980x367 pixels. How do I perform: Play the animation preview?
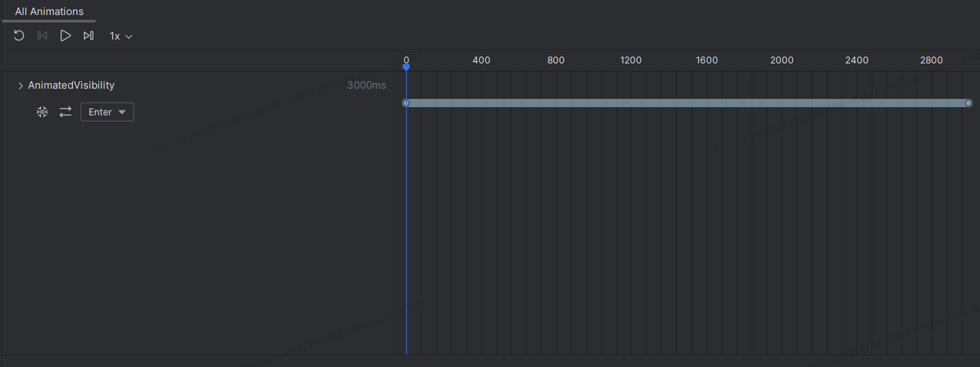pyautogui.click(x=65, y=35)
